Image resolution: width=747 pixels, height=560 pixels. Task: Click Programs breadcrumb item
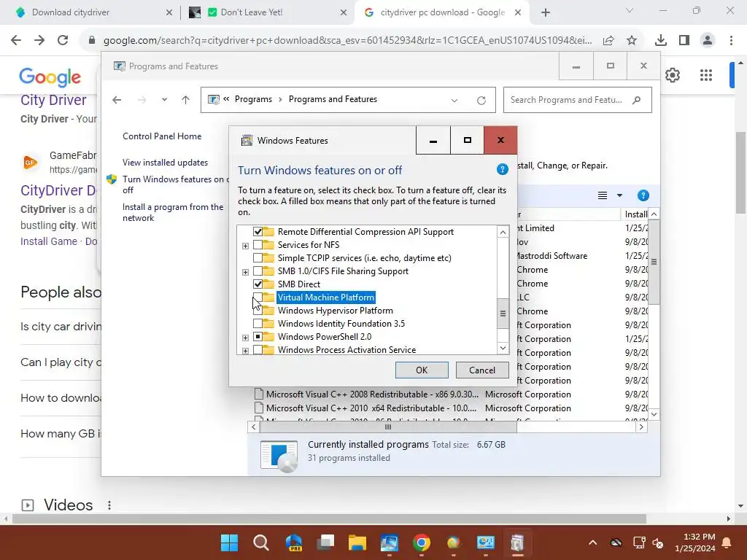click(253, 99)
